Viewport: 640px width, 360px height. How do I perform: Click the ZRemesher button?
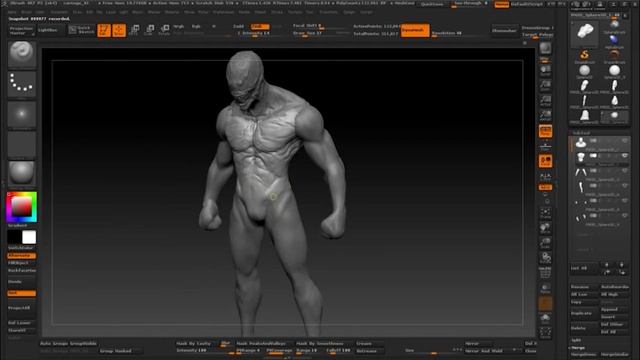click(504, 31)
